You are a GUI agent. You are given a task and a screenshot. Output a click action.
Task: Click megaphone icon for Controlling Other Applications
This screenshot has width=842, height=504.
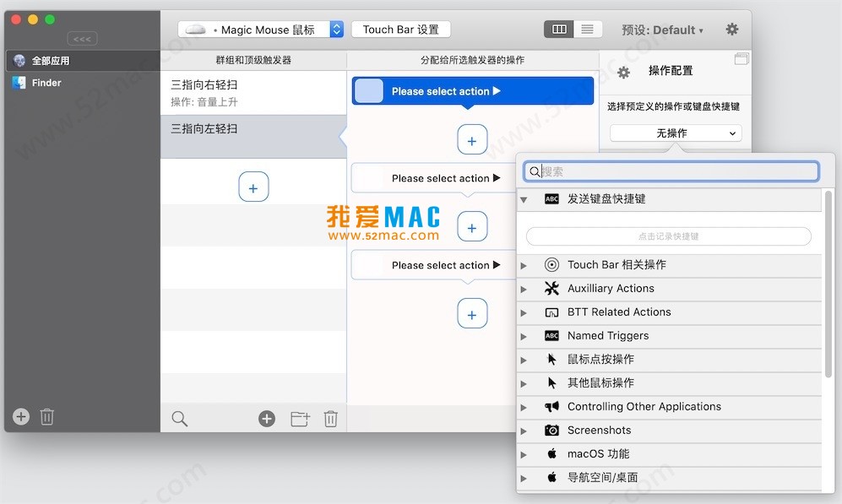[551, 406]
